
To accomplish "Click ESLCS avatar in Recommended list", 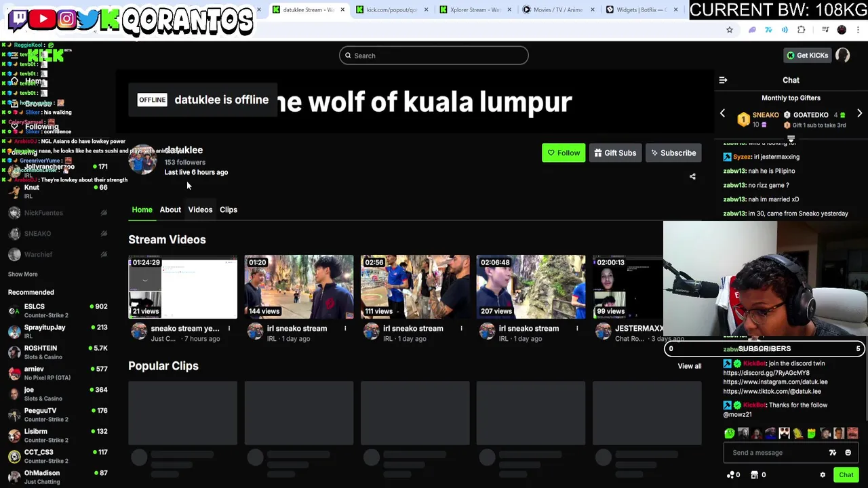I will tap(14, 310).
